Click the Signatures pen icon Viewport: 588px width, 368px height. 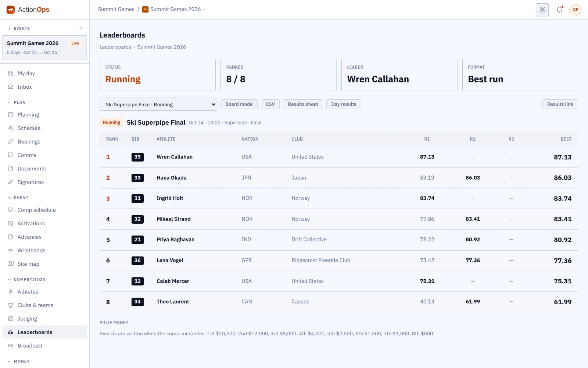(x=11, y=182)
